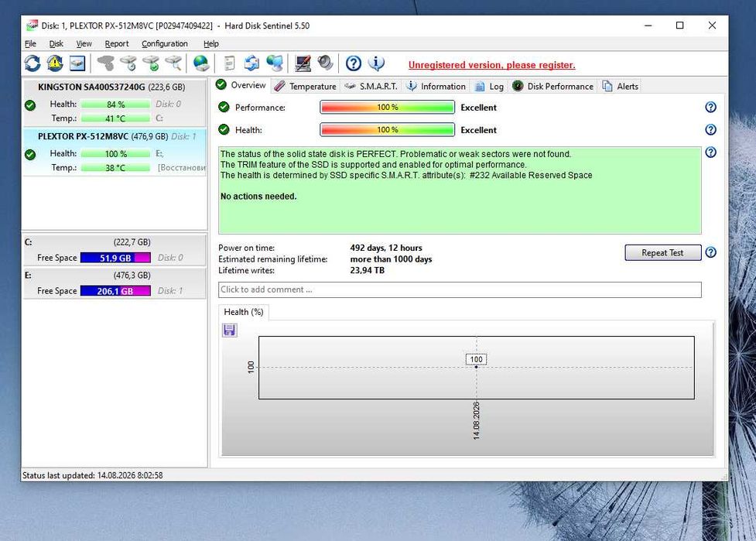Click the save floppy icon above health graph
Viewport: 756px width, 541px height.
[230, 330]
